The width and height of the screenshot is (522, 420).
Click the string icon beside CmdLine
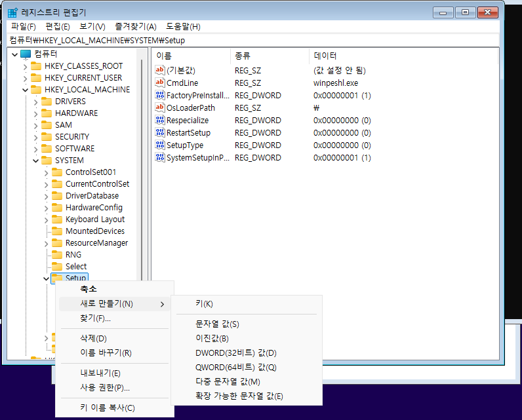[x=160, y=83]
